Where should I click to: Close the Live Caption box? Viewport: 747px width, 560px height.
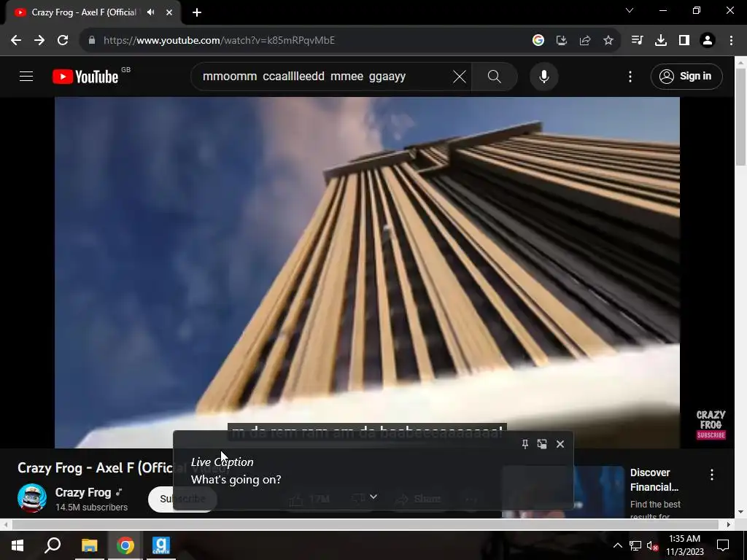pyautogui.click(x=560, y=444)
